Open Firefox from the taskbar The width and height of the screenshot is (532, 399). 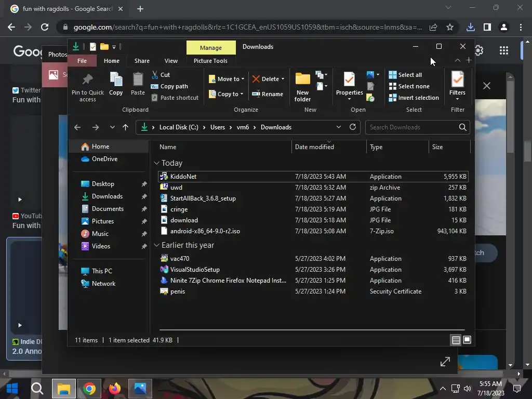(x=115, y=389)
